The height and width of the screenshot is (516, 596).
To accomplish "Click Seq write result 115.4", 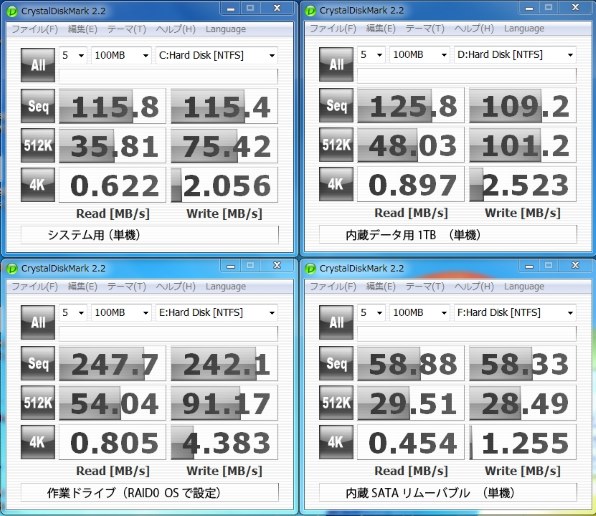I will pyautogui.click(x=224, y=106).
